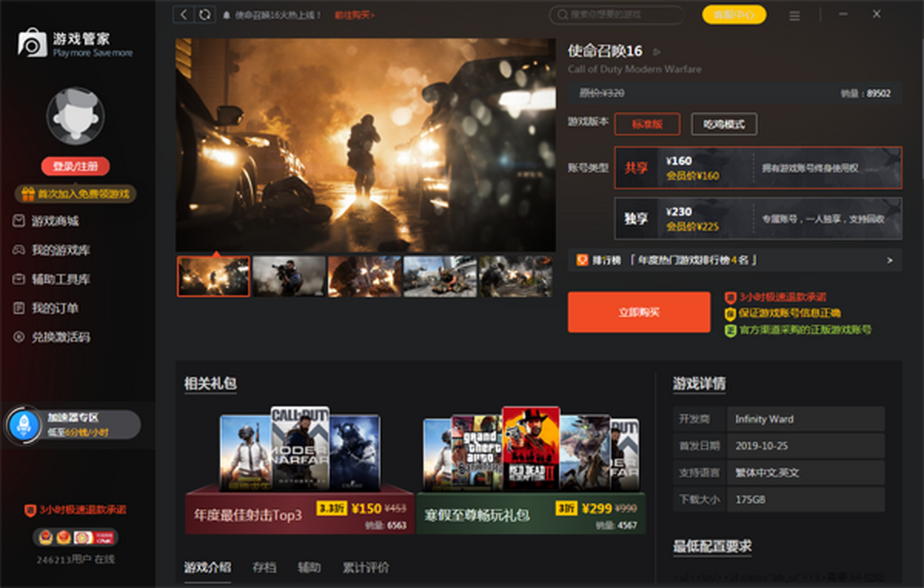Choose the 独享 account type for ¥230

(x=758, y=219)
